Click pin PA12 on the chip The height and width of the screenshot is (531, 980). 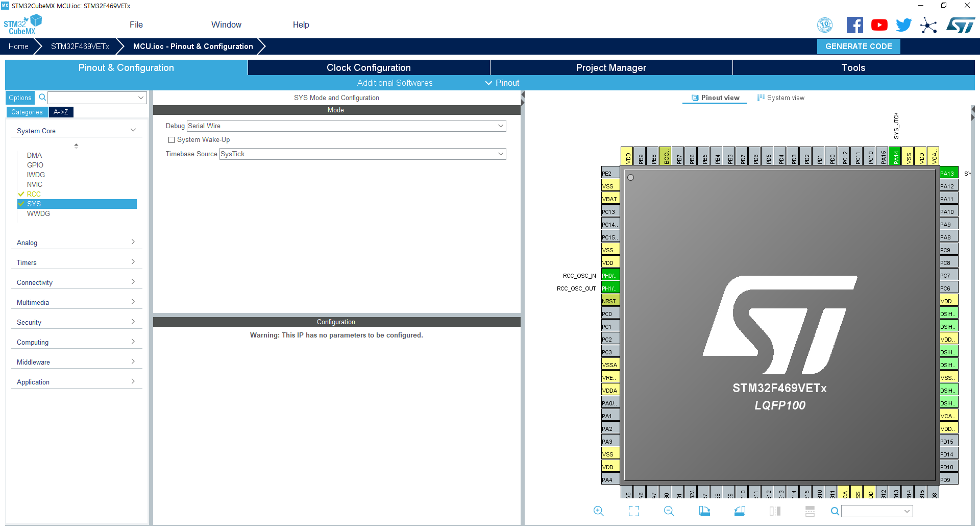click(x=949, y=186)
